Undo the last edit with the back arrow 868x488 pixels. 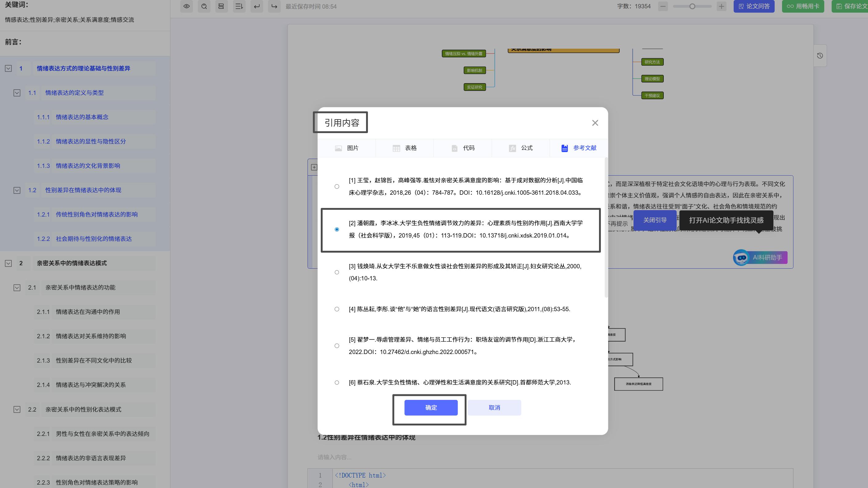click(257, 6)
